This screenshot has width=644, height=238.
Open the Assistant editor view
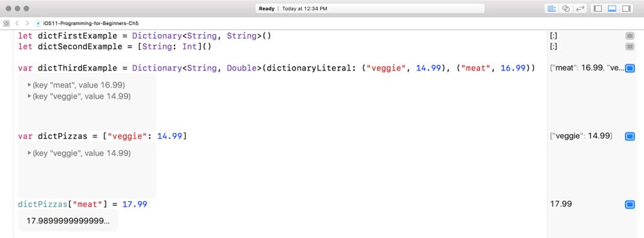[565, 8]
